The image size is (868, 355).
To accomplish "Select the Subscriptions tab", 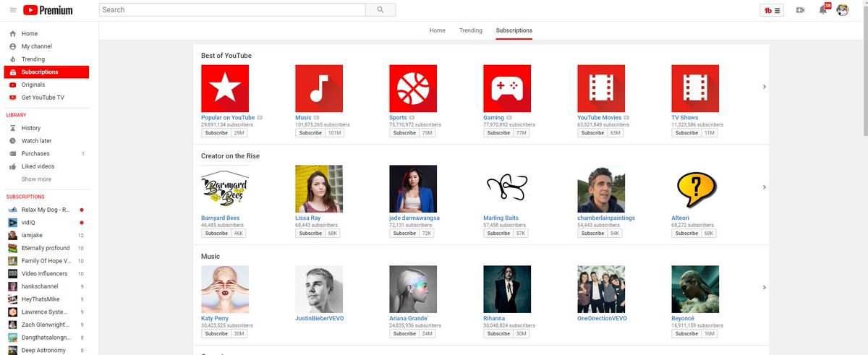I will tap(514, 30).
